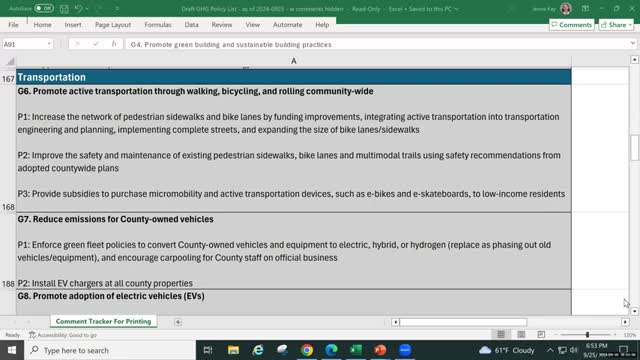640x360 pixels.
Task: Open Internet Explorer from taskbar
Action: pos(258,350)
